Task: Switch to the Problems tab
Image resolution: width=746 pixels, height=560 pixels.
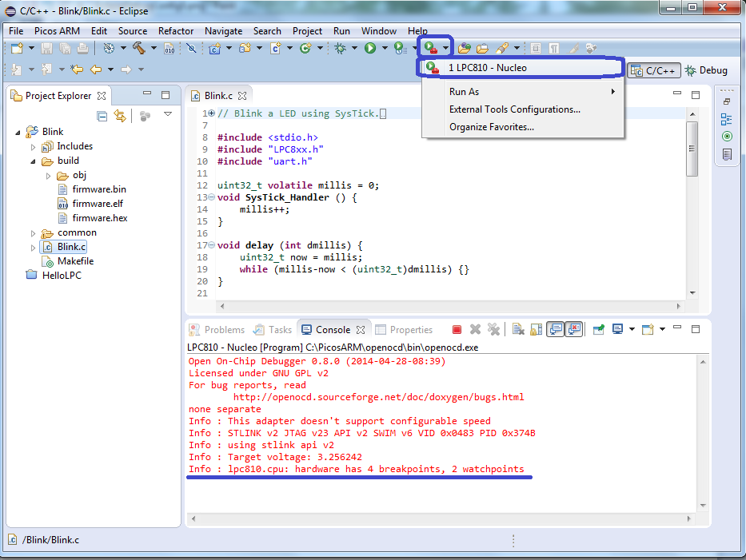Action: coord(217,329)
